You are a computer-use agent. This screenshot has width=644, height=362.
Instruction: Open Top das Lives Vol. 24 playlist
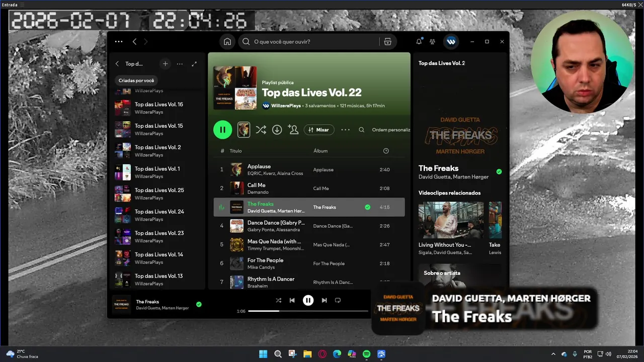tap(157, 215)
